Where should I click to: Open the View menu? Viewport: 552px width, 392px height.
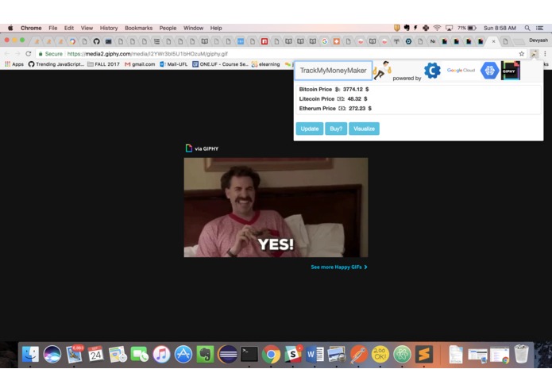click(87, 28)
